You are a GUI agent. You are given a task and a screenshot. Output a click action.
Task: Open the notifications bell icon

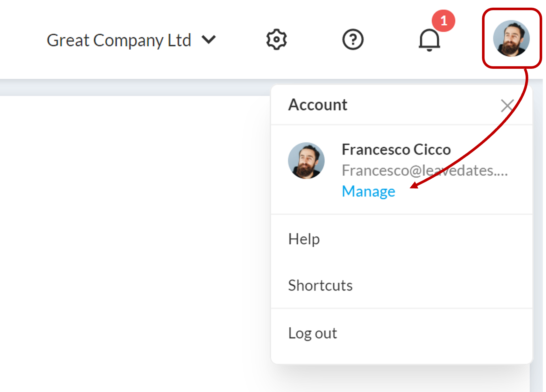point(429,40)
